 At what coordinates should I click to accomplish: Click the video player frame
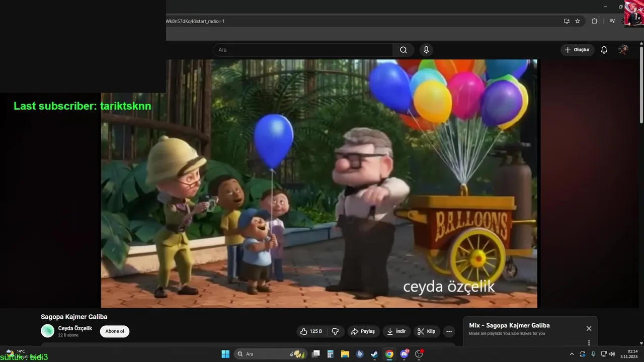click(319, 184)
